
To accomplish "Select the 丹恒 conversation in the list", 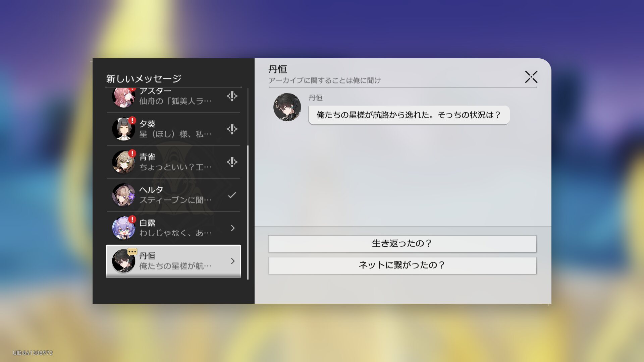I will (x=174, y=261).
